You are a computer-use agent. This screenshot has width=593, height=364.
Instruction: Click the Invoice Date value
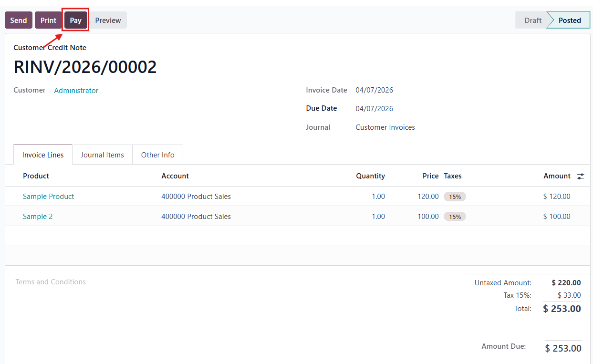click(374, 90)
